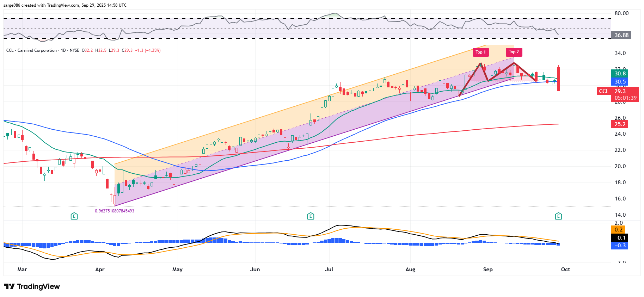Click the Oct label on time axis
644x297 pixels.
pos(565,270)
